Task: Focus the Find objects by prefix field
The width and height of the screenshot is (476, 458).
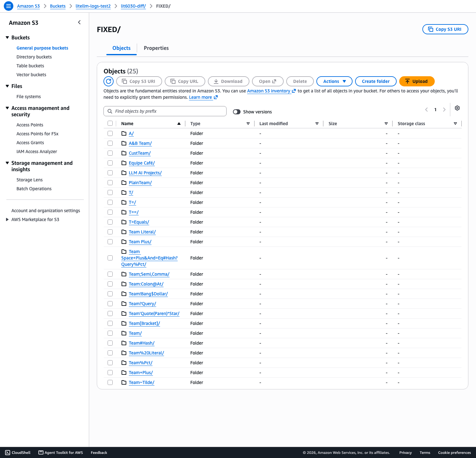Action: tap(165, 111)
